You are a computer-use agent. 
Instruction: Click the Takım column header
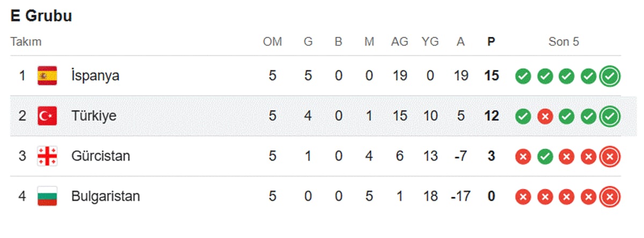coord(26,42)
